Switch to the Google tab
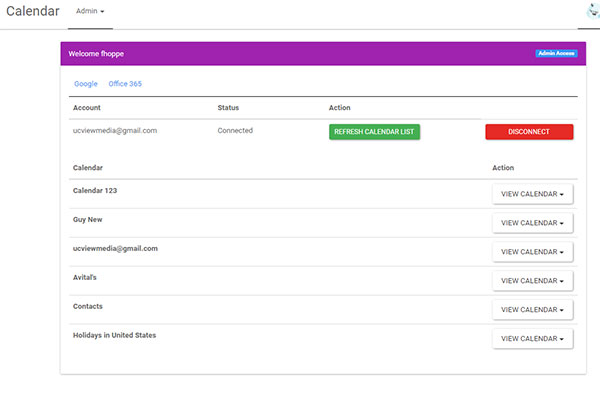 [x=86, y=84]
